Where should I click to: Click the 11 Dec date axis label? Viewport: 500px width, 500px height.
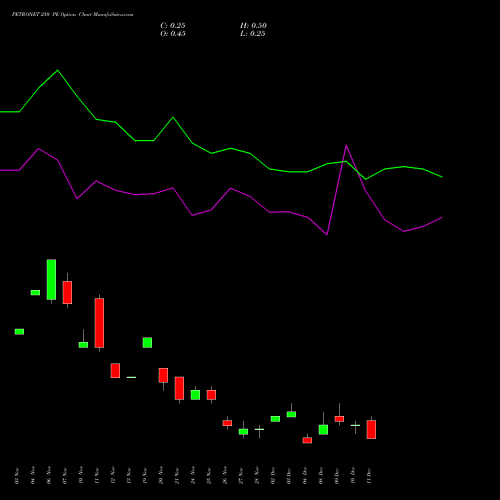pos(369,476)
